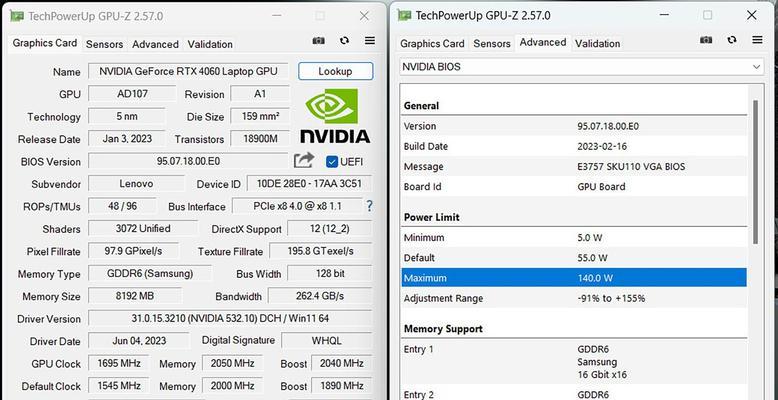Viewport: 778px width, 400px height.
Task: Click the Memory Type GDDR6 (Samsung) field
Action: [x=150, y=273]
